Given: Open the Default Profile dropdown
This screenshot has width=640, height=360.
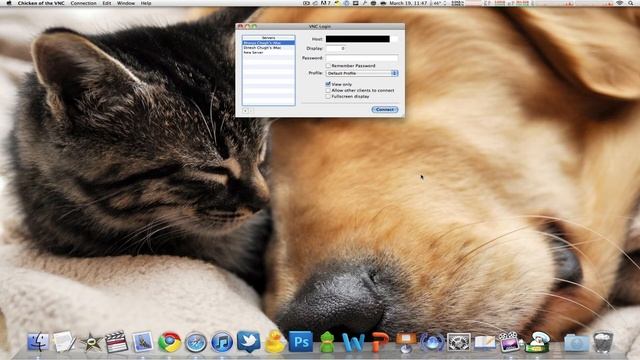Looking at the screenshot, I should 362,73.
